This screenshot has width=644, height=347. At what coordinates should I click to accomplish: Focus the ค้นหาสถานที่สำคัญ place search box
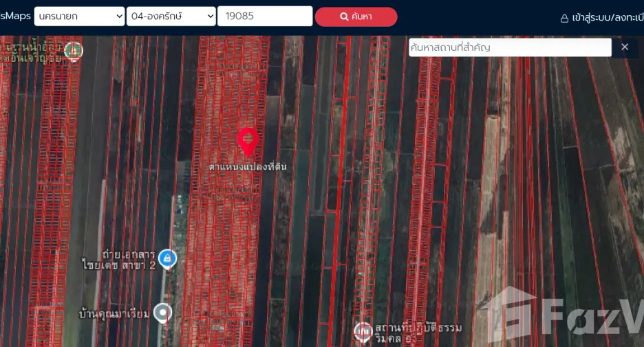pyautogui.click(x=510, y=47)
